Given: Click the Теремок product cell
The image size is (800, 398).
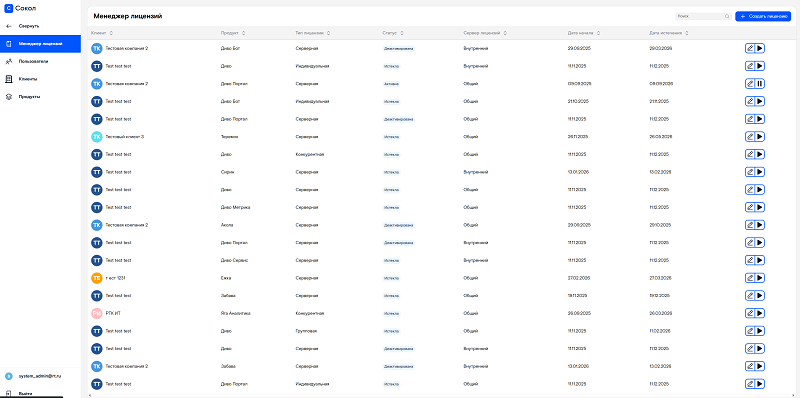Looking at the screenshot, I should point(229,137).
